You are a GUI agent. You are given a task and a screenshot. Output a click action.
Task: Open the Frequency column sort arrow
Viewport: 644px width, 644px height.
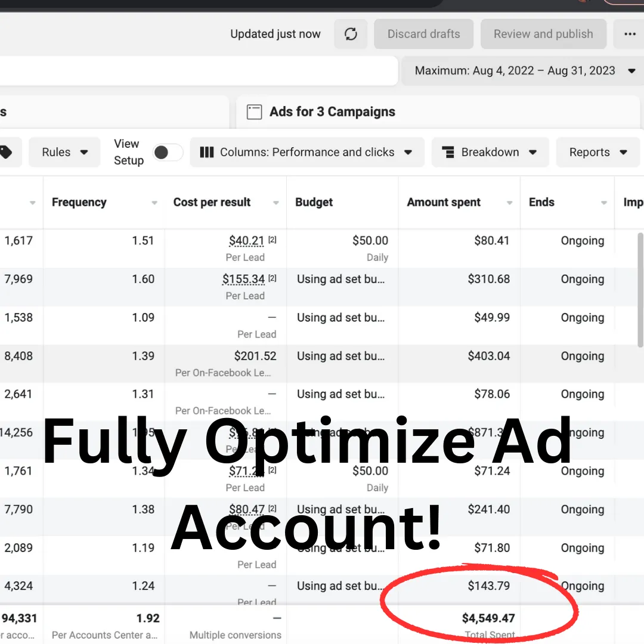point(154,203)
